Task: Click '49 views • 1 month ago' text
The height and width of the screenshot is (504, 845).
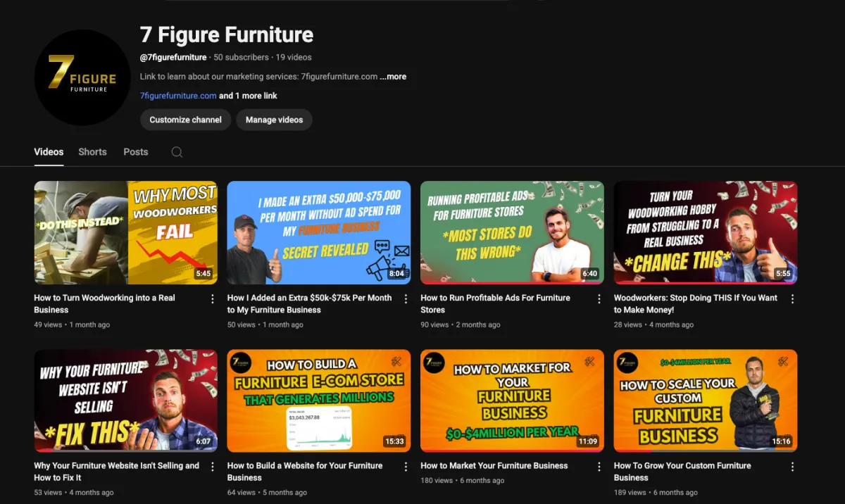Action: 72,325
